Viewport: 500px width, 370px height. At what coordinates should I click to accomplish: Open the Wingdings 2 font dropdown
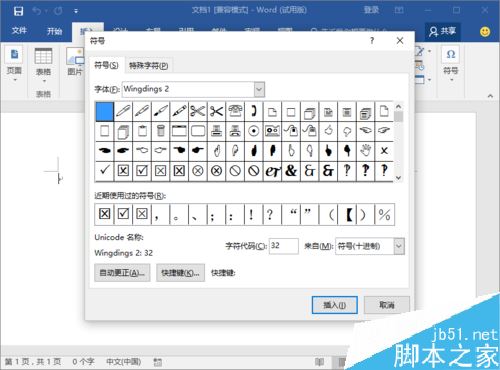(259, 89)
